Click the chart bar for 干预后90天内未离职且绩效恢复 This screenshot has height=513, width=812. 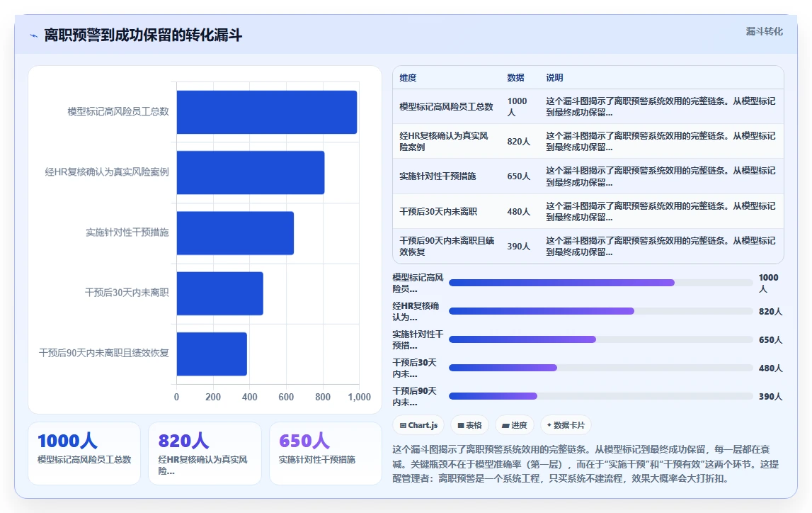point(212,354)
